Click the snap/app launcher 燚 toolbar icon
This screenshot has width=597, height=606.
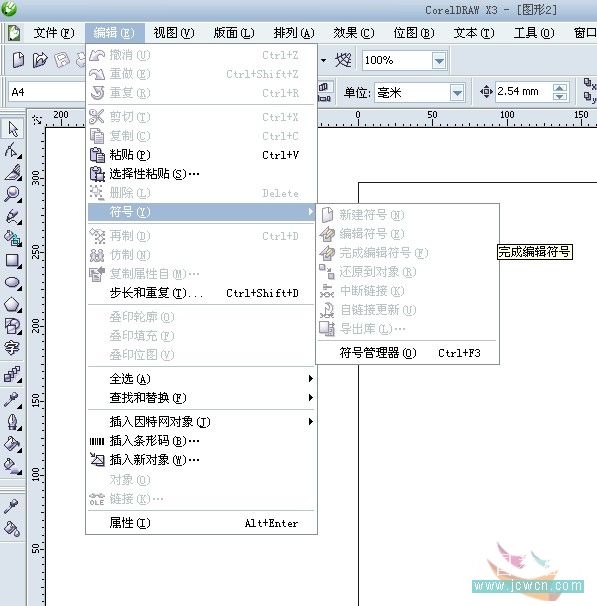(x=343, y=60)
